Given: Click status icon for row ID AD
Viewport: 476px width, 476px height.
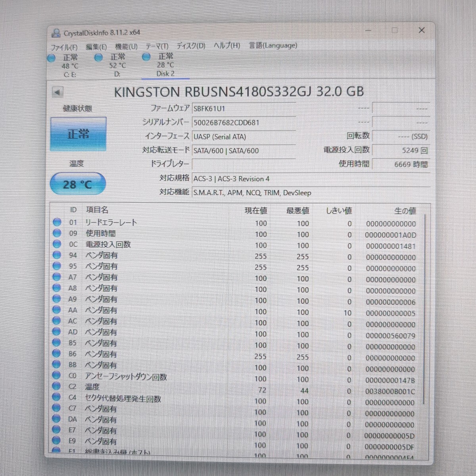Looking at the screenshot, I should tap(57, 331).
